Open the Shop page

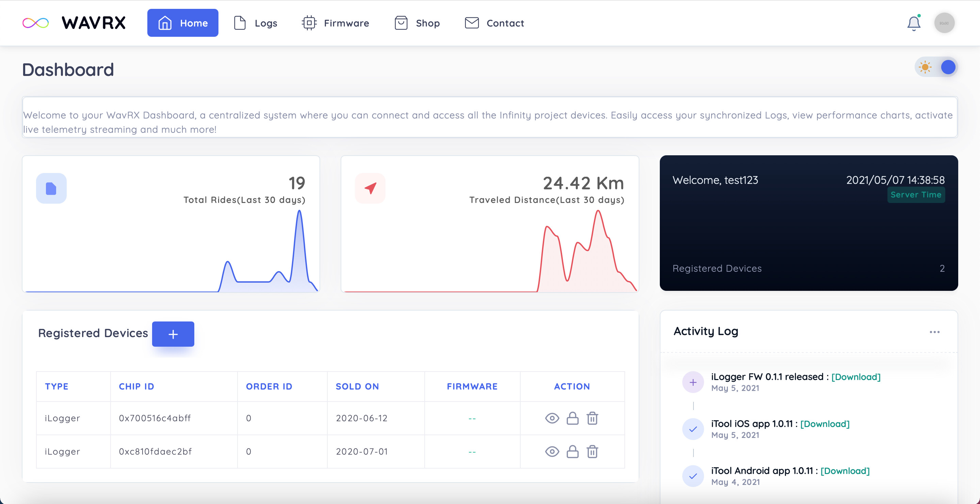pos(417,23)
